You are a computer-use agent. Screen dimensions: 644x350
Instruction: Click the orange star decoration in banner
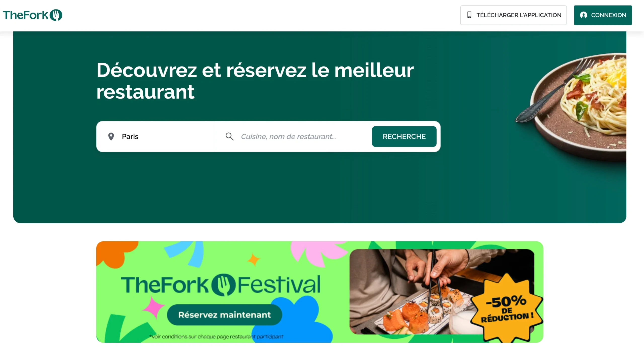click(254, 260)
